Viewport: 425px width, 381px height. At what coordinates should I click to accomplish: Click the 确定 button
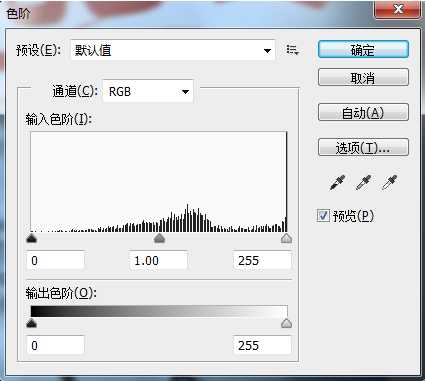[363, 49]
